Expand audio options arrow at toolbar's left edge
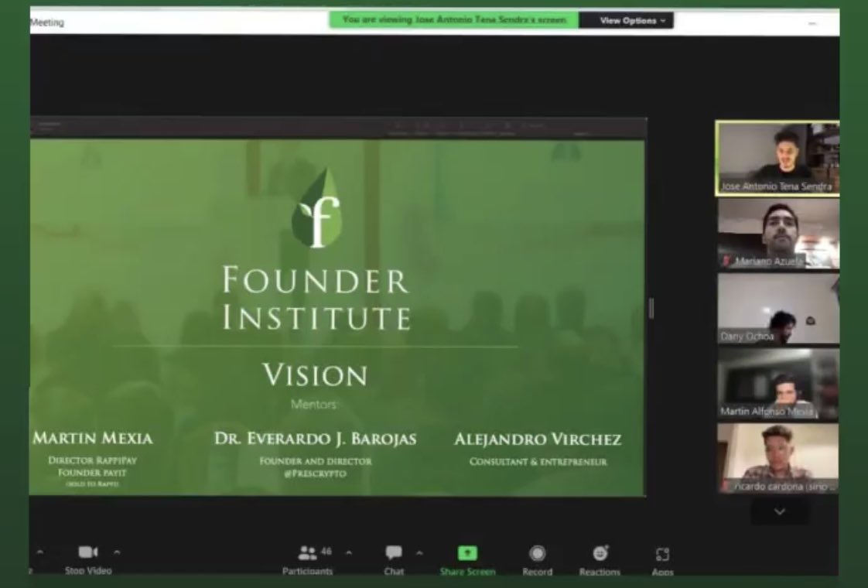Viewport: 868px width, 588px height. (x=39, y=552)
